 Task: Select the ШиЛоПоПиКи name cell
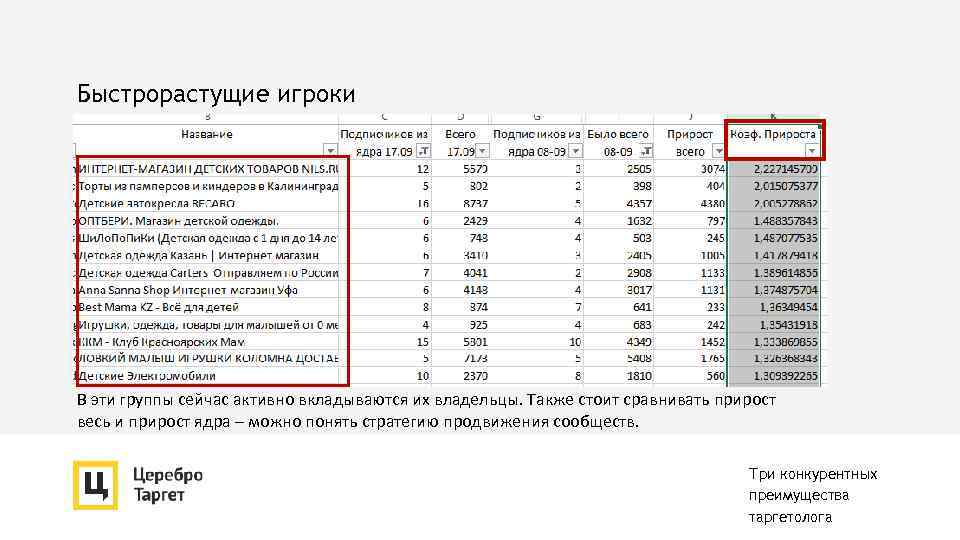point(207,238)
